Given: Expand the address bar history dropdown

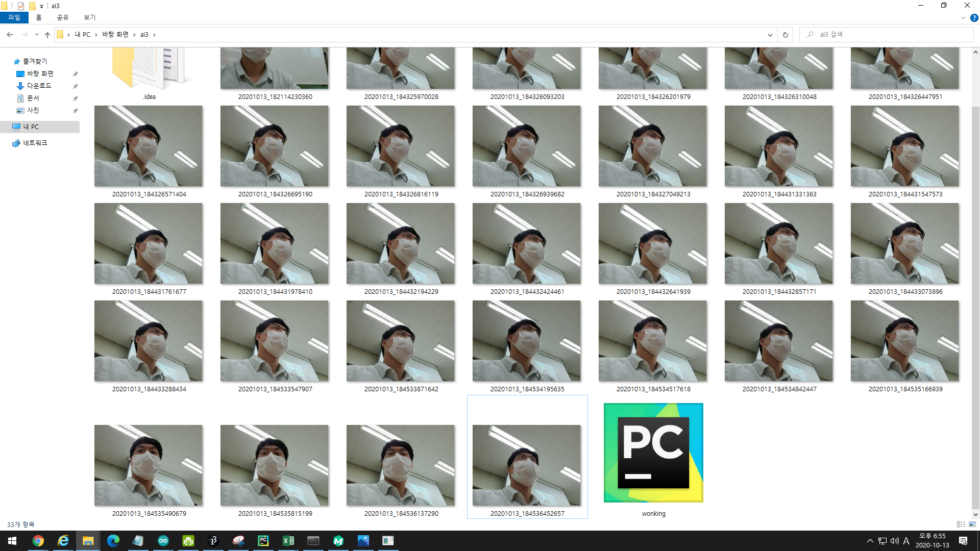Looking at the screenshot, I should coord(770,35).
